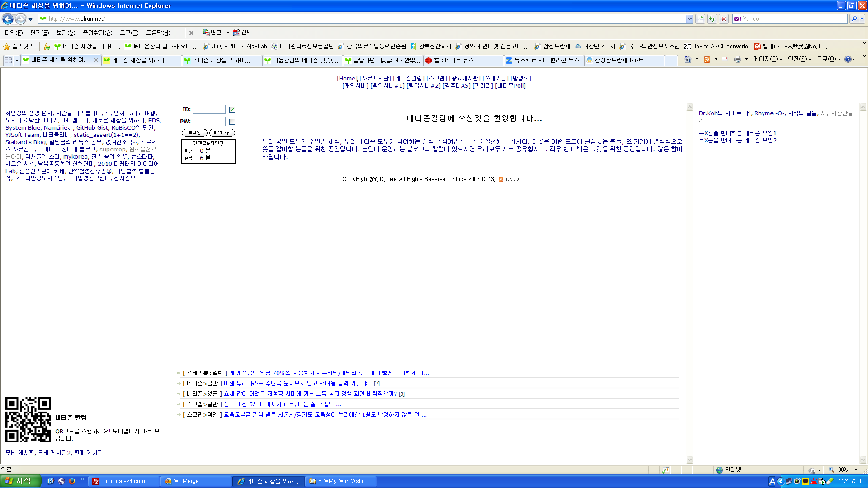Click the Print toolbar icon
The image size is (868, 488).
pos(738,59)
